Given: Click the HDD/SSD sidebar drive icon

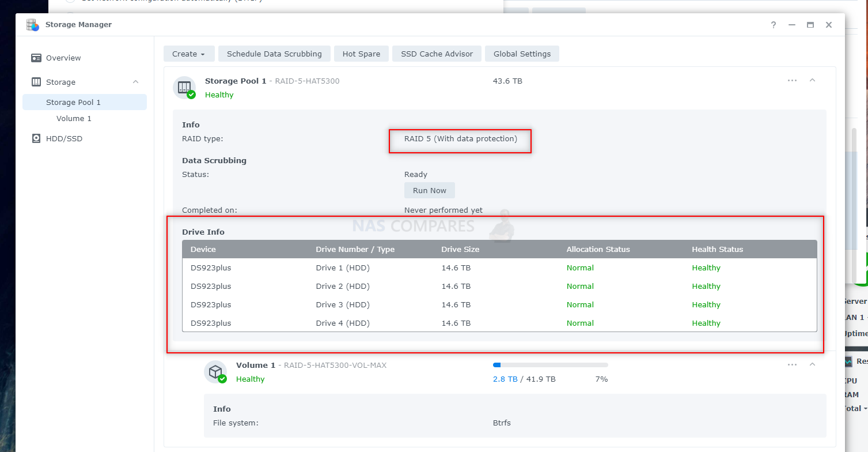Looking at the screenshot, I should (x=36, y=138).
